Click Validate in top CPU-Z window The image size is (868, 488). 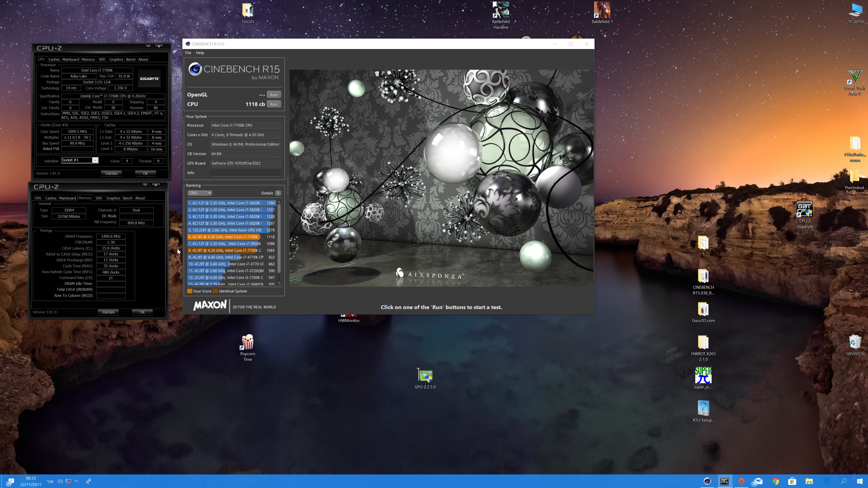(111, 174)
